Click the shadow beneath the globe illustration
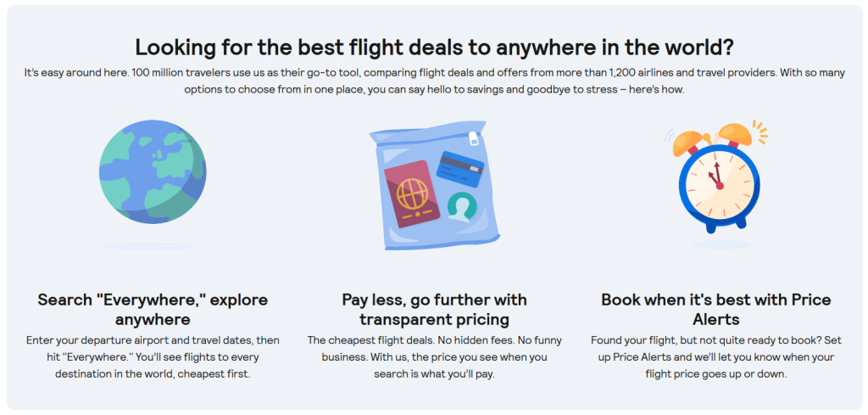The width and height of the screenshot is (868, 415). coord(150,246)
